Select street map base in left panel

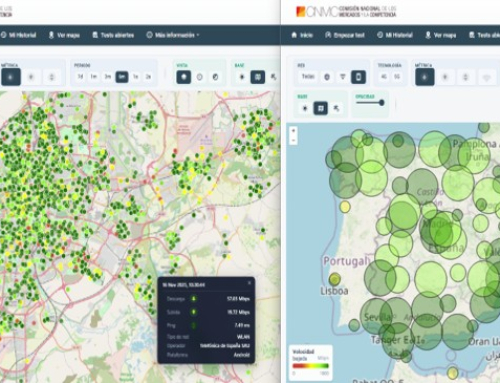(258, 77)
